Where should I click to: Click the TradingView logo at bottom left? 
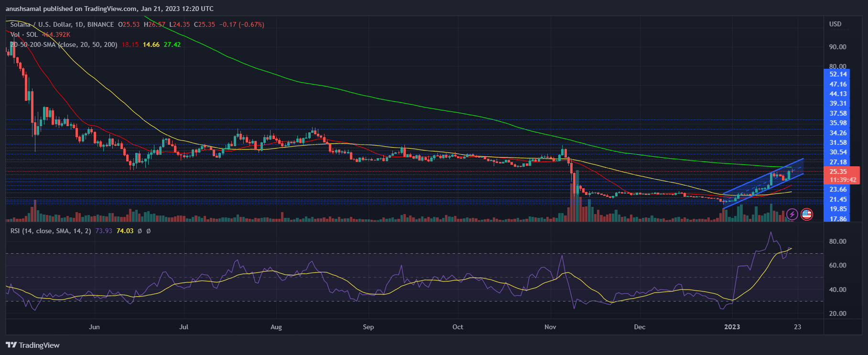[33, 345]
